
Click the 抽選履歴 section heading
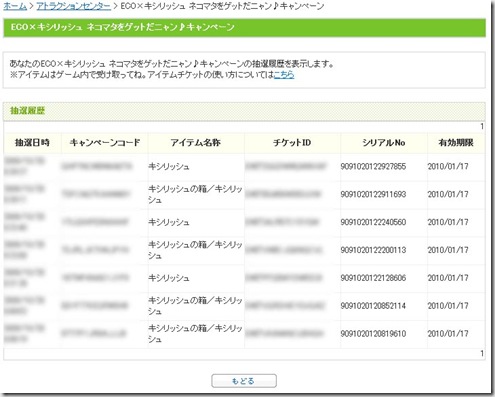tap(27, 111)
